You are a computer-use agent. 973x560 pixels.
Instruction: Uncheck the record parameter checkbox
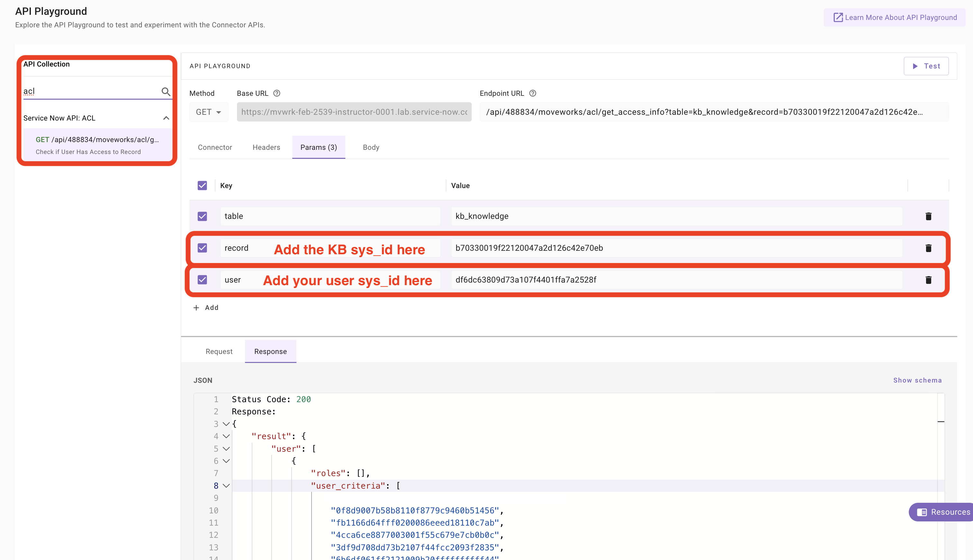(x=202, y=248)
